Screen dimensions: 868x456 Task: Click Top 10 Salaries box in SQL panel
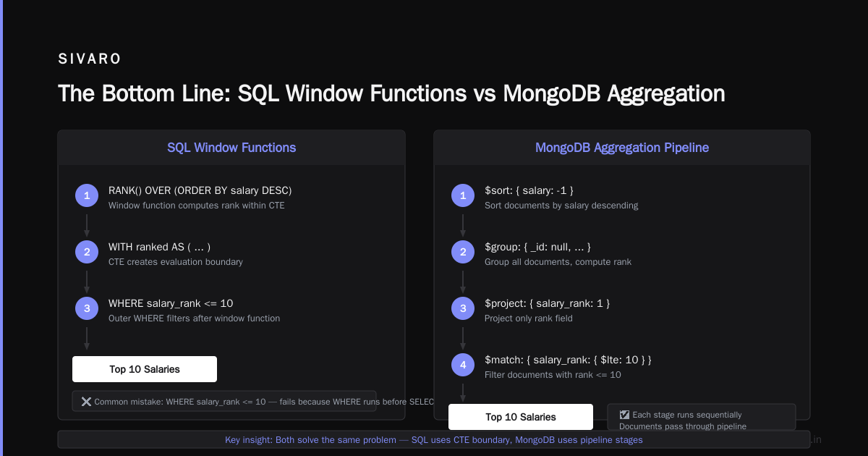(145, 369)
